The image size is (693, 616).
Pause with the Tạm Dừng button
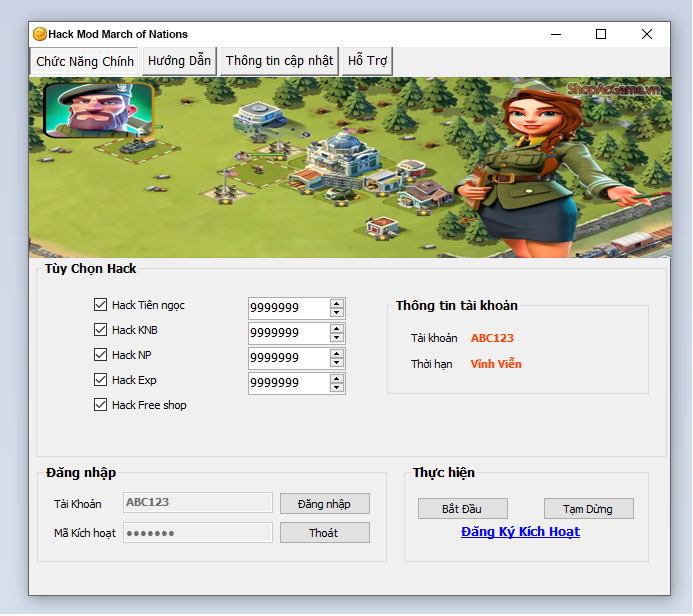point(589,509)
